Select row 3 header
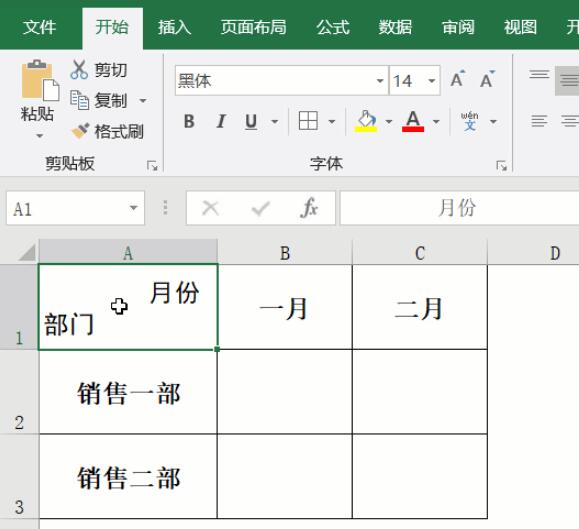 click(19, 477)
